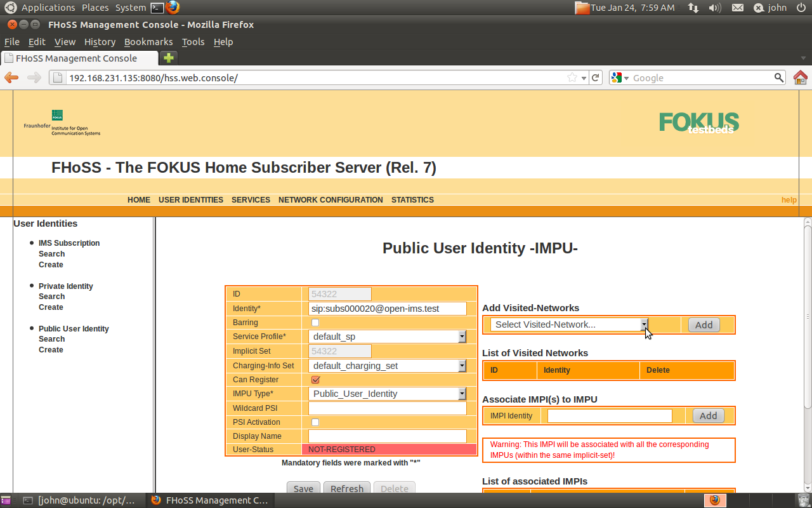Open the Service Profile dropdown

[x=388, y=337]
